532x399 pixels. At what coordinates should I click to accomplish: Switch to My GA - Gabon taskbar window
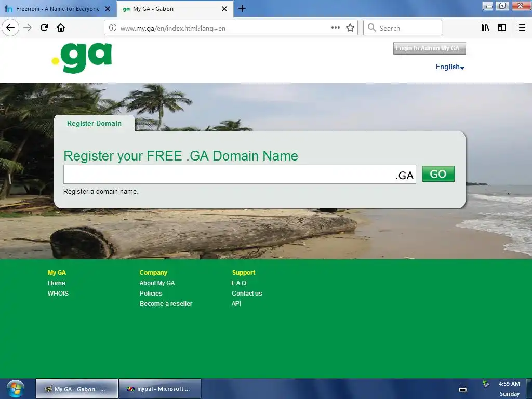(x=77, y=389)
